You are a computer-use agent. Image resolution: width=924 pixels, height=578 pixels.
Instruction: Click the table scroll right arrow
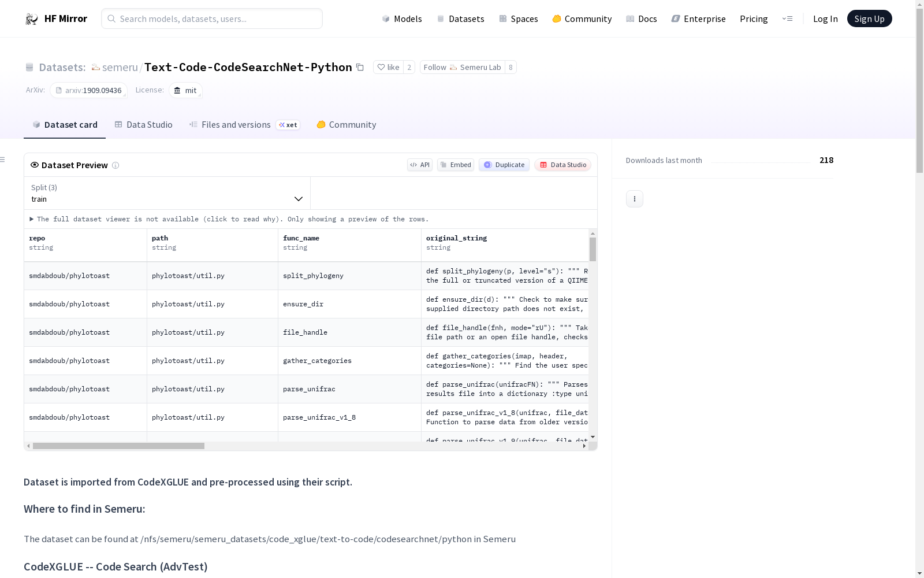pyautogui.click(x=584, y=446)
